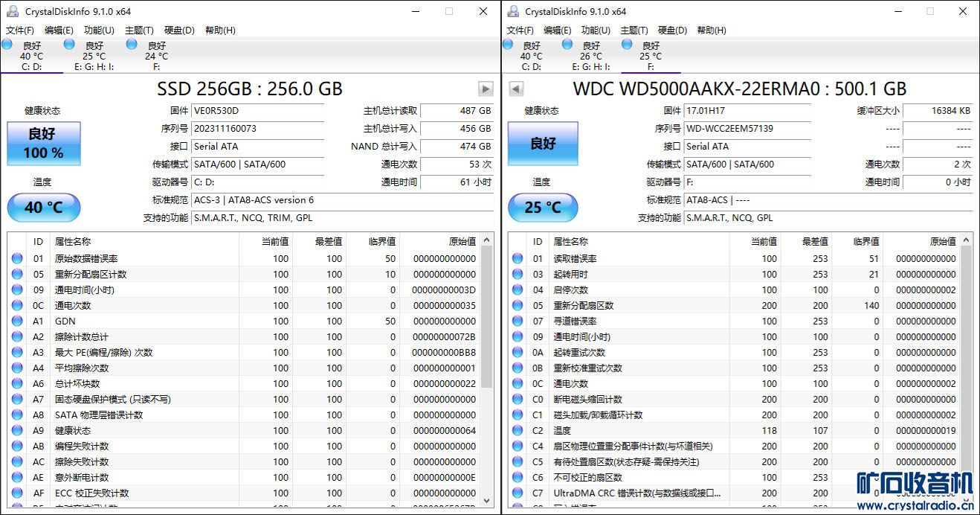Click the 25 °C temperature button in right window

(544, 208)
